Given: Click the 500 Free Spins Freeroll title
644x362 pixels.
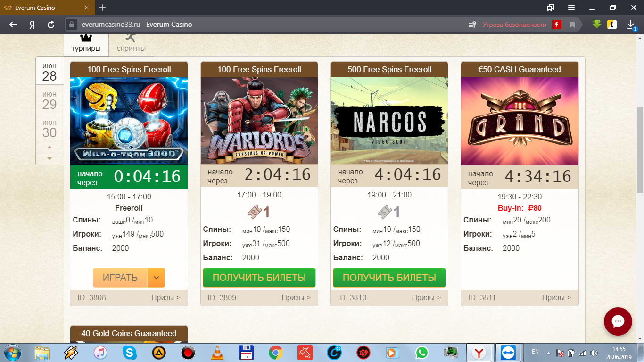Looking at the screenshot, I should pos(389,69).
